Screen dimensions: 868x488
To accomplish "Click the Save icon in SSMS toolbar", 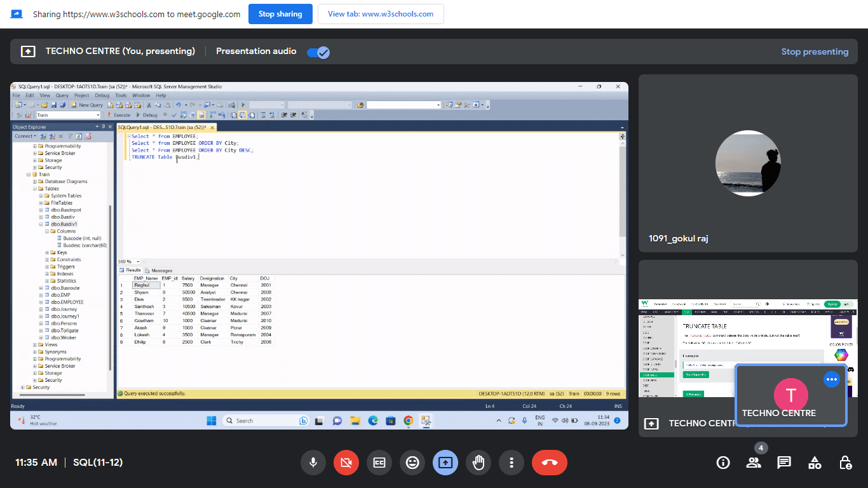I will click(54, 105).
